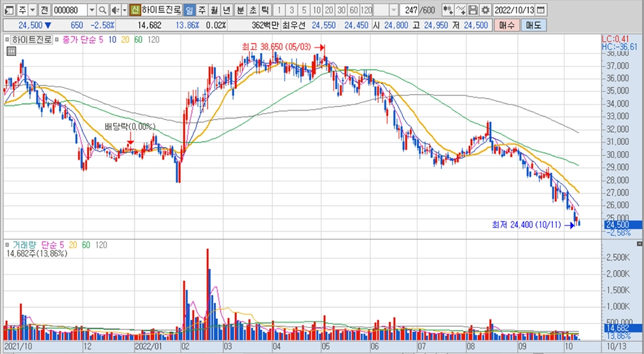Image resolution: width=644 pixels, height=354 pixels.
Task: Switch to weekly 주 chart period
Action: (x=201, y=10)
